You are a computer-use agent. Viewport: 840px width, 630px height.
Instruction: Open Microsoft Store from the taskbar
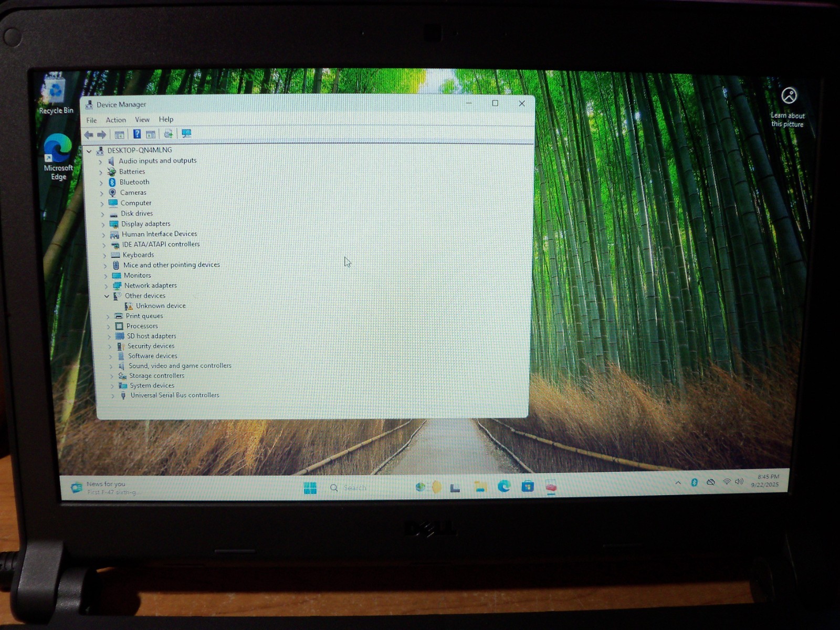coord(528,487)
